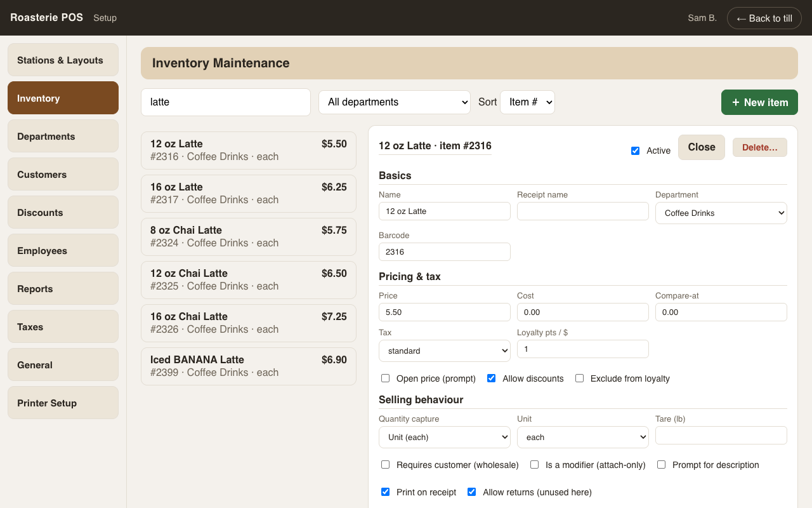Click the Roasterie POS title
The height and width of the screenshot is (508, 812).
click(46, 18)
